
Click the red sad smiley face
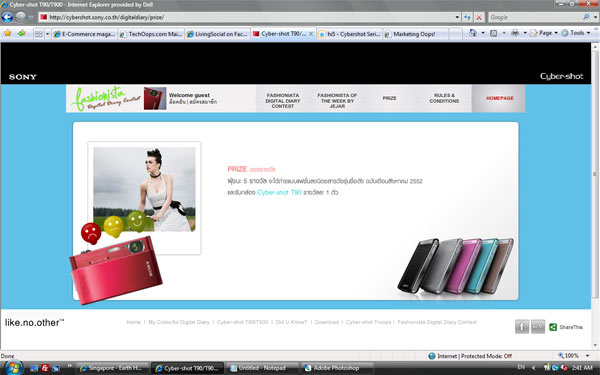[91, 233]
